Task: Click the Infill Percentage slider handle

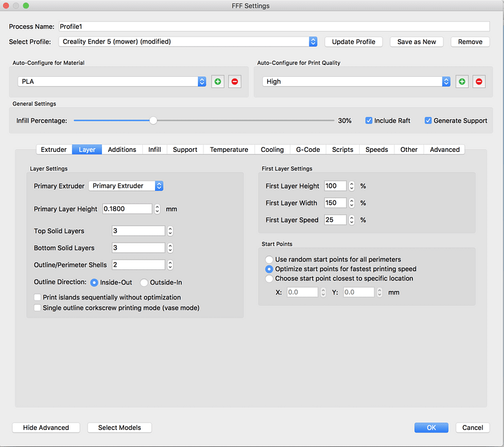Action: (153, 120)
